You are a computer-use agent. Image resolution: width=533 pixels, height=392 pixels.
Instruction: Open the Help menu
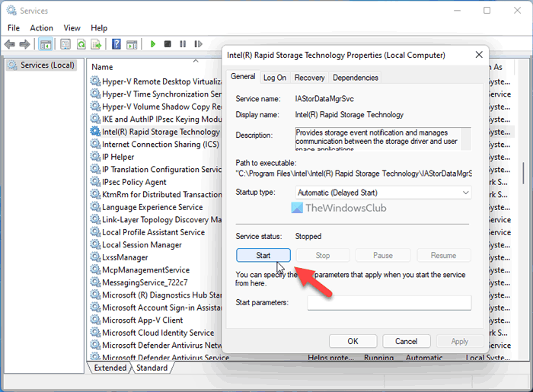coord(99,28)
